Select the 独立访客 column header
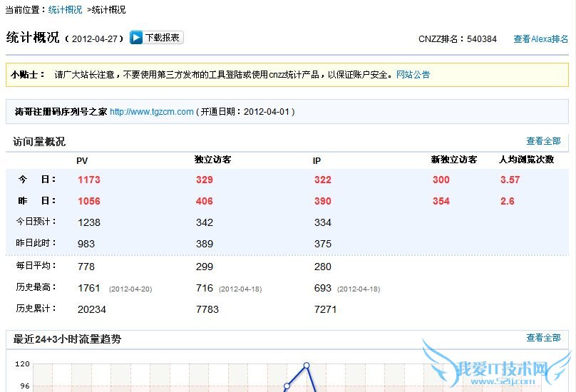Image resolution: width=576 pixels, height=392 pixels. [212, 160]
